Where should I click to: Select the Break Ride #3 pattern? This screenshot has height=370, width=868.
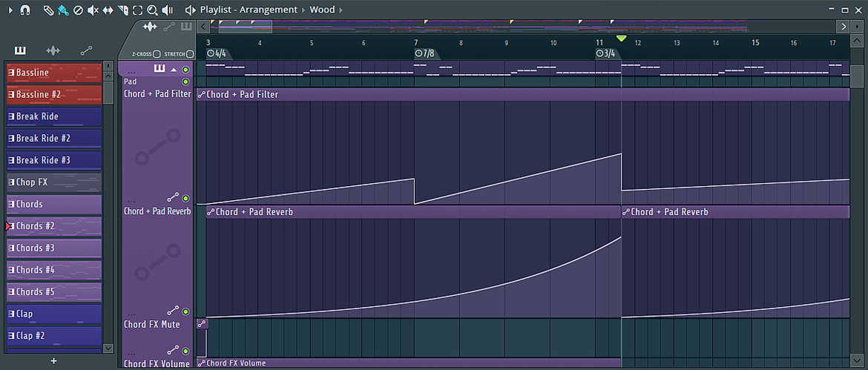pyautogui.click(x=53, y=160)
